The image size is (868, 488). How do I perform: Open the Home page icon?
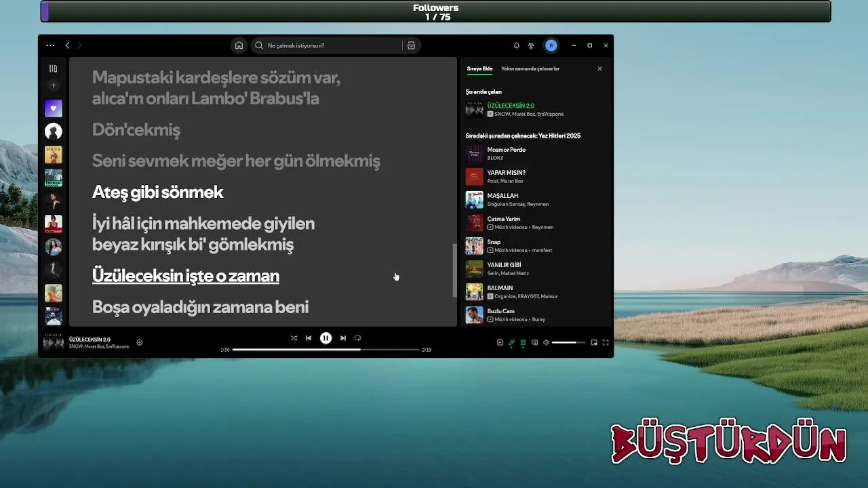[239, 45]
